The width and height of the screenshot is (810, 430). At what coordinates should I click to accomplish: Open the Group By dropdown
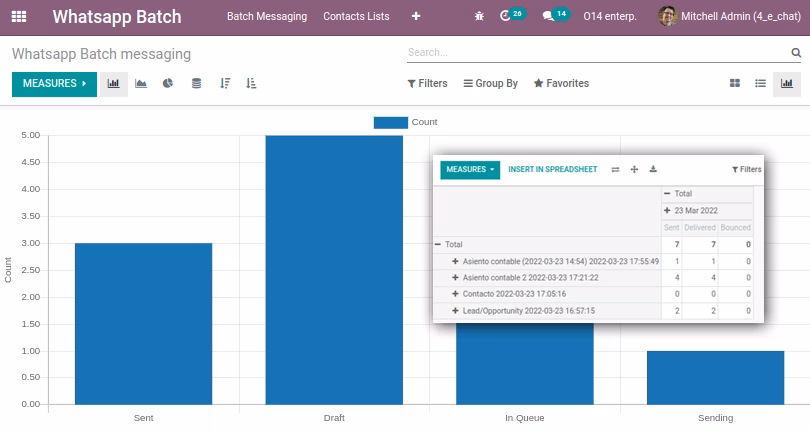pos(490,84)
